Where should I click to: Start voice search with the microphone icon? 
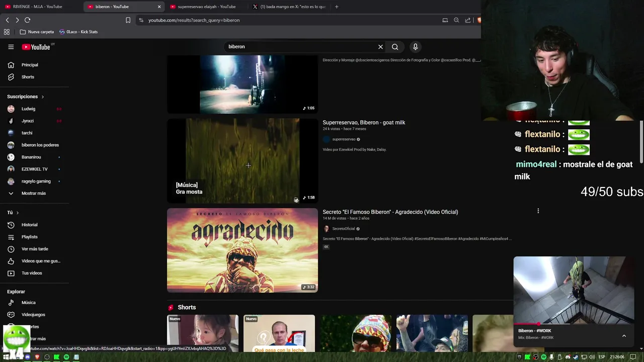pyautogui.click(x=415, y=47)
